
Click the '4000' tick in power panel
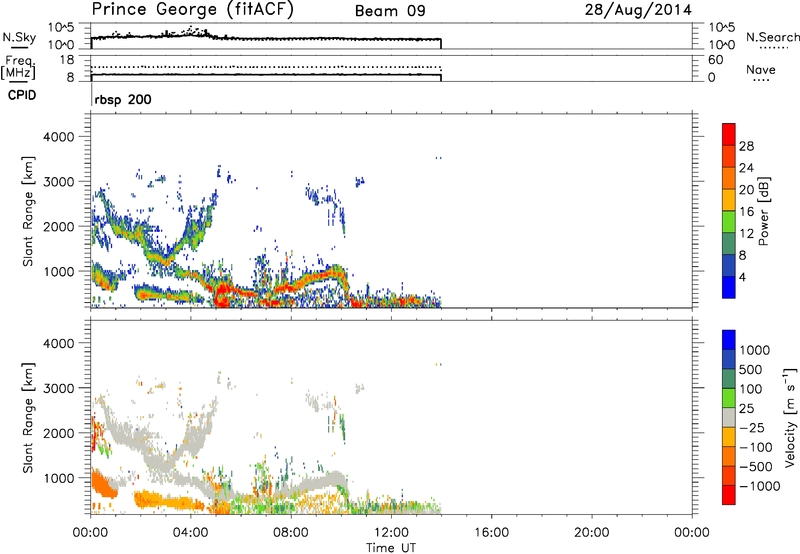[x=59, y=137]
